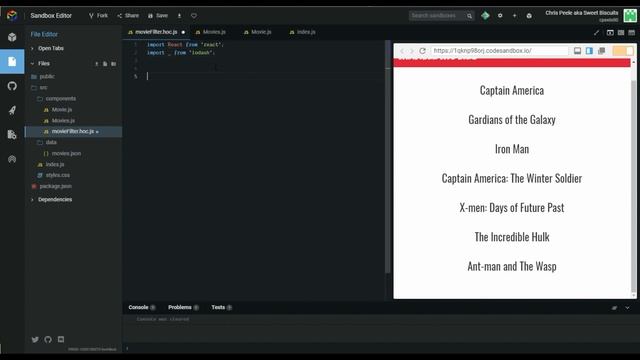Open the Live sidebar icon
The height and width of the screenshot is (360, 640).
tap(12, 159)
